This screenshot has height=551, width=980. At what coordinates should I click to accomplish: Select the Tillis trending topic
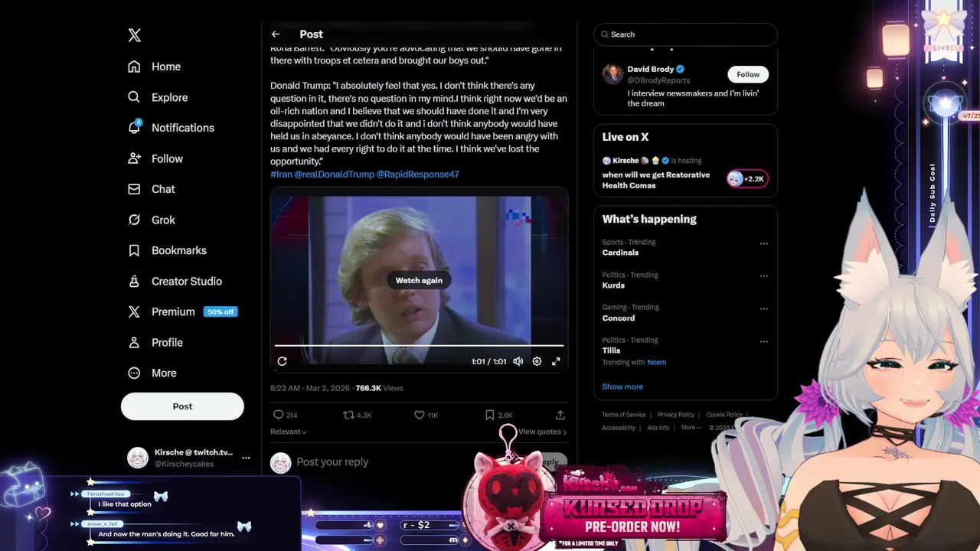coord(611,350)
